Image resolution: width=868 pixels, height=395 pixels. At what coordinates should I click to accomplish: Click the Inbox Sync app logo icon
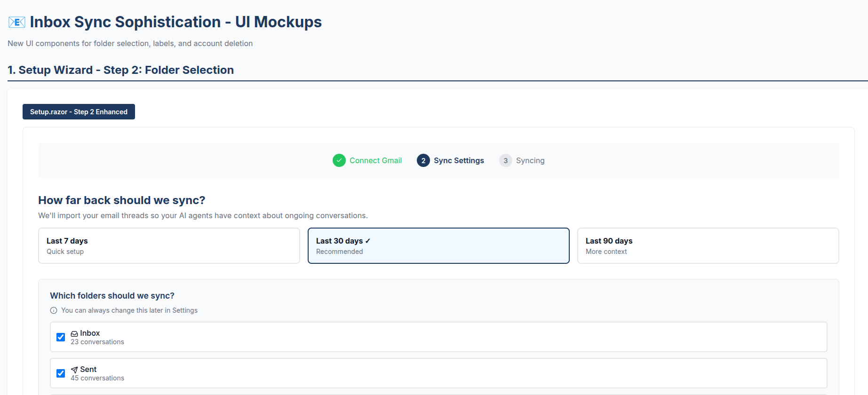16,22
